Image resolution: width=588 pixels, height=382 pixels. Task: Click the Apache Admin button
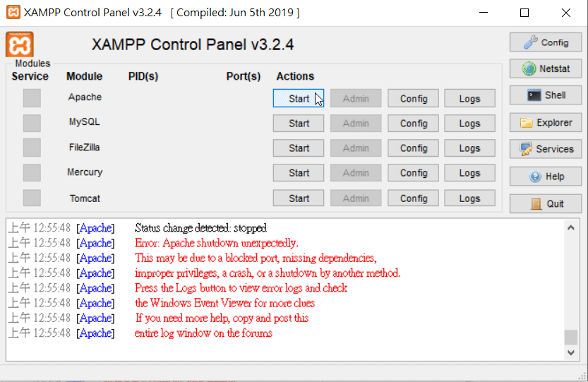(356, 98)
